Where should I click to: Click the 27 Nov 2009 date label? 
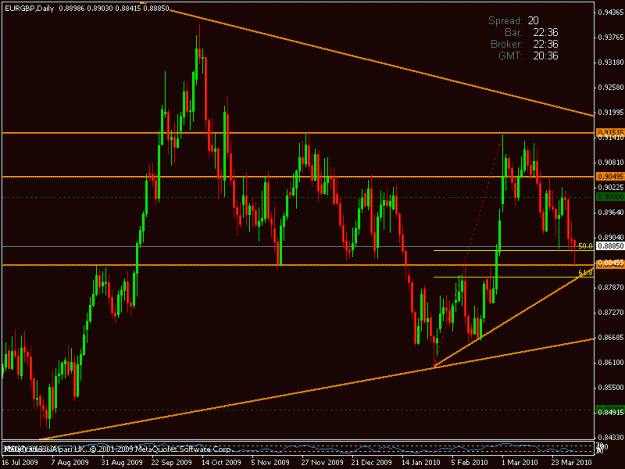[322, 463]
